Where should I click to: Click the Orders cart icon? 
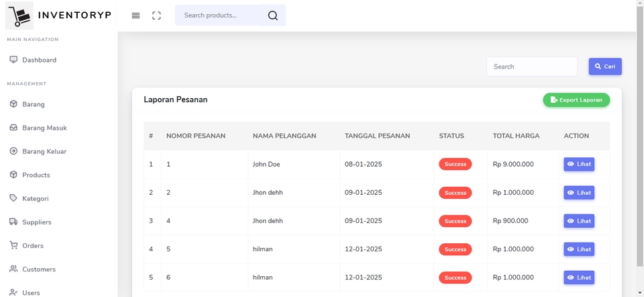pyautogui.click(x=13, y=245)
